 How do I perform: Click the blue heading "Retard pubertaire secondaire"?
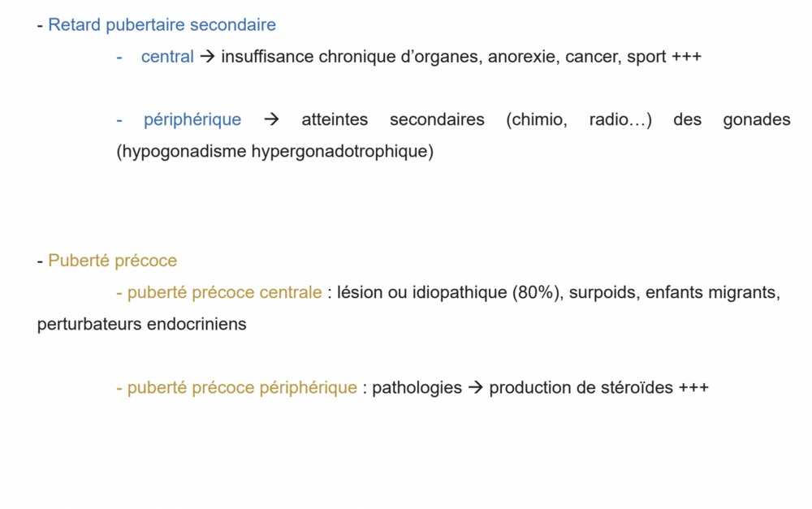[162, 25]
